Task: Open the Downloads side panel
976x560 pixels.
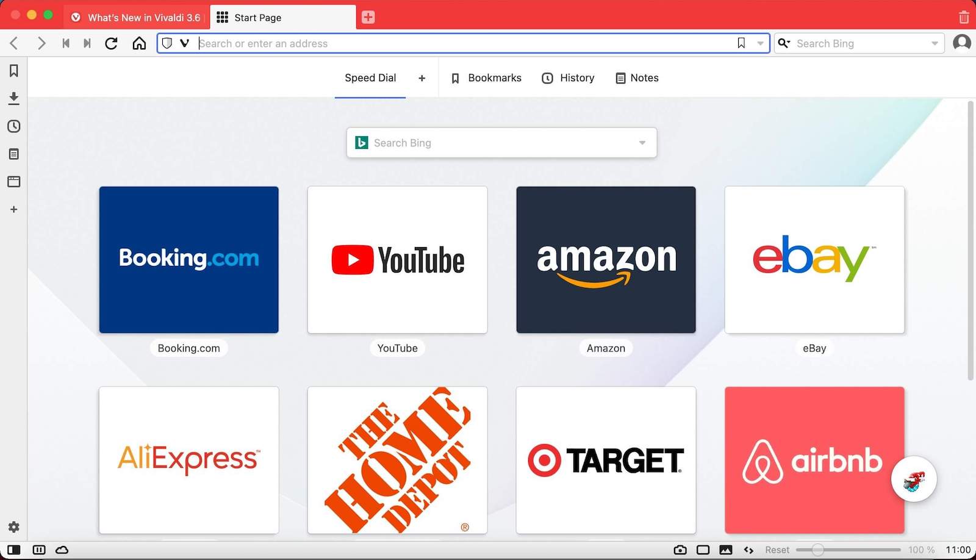Action: [x=13, y=98]
